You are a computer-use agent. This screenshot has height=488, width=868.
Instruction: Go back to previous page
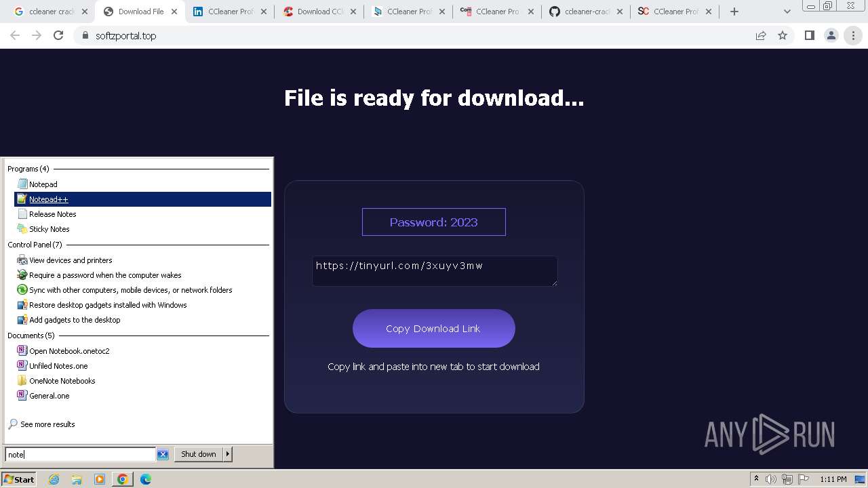[x=15, y=36]
